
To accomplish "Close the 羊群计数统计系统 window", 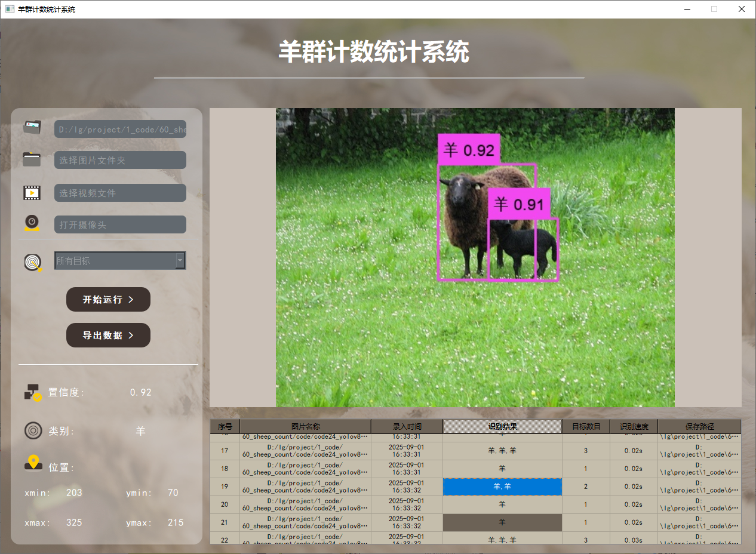I will pos(742,9).
